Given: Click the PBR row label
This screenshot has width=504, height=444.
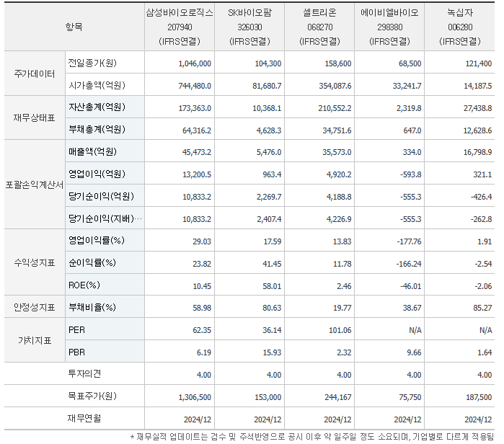Looking at the screenshot, I should 76,352.
